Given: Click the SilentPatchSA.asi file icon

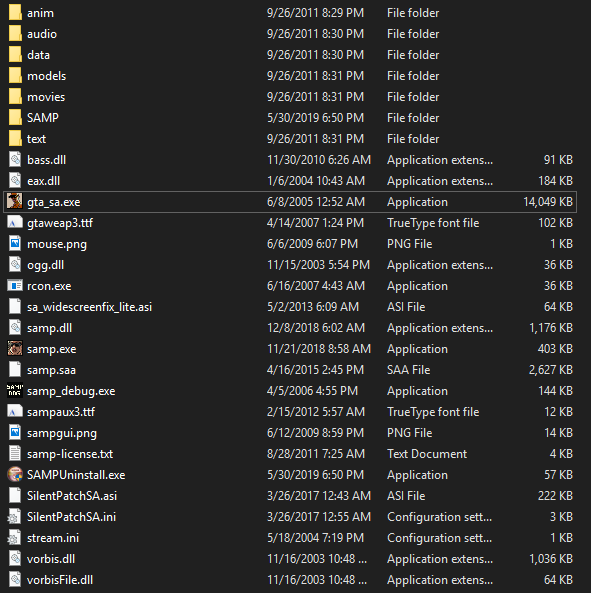Looking at the screenshot, I should 15,495.
